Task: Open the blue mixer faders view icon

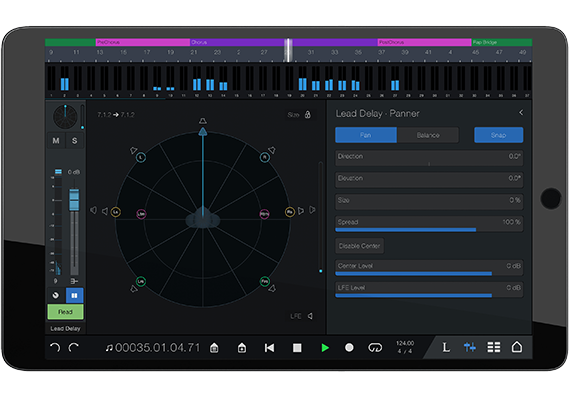Action: click(470, 347)
